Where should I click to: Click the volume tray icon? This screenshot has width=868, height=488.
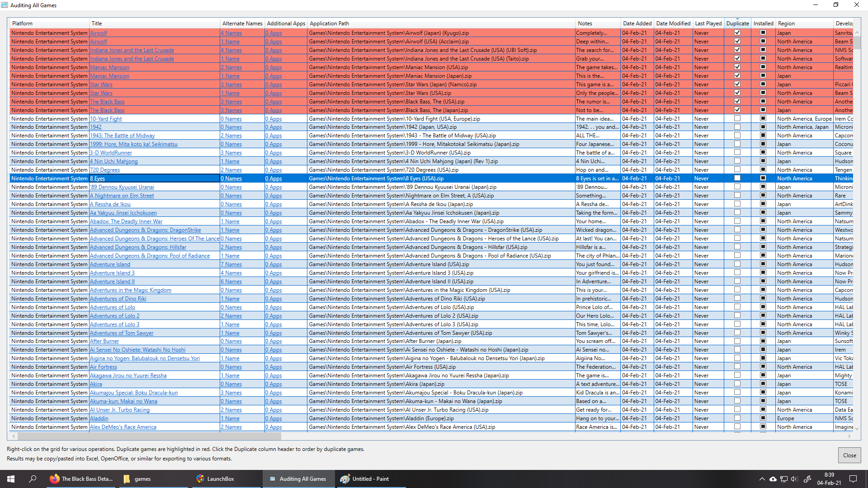[795, 479]
